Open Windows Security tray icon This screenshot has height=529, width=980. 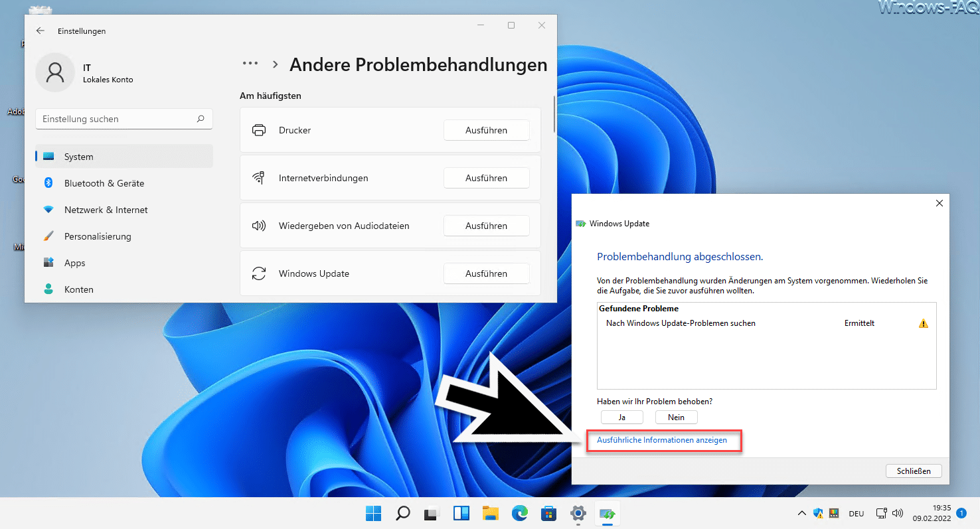(x=818, y=513)
